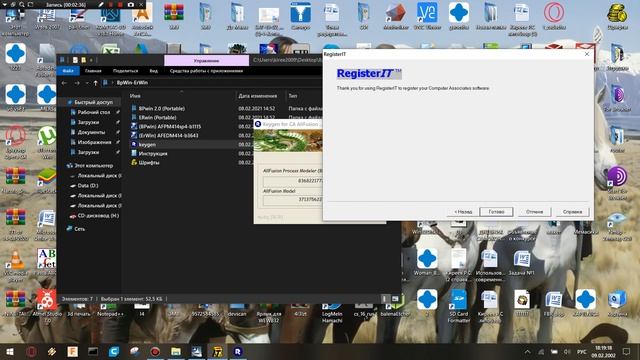
Task: Open the Файл tab in Explorer
Action: [68, 71]
